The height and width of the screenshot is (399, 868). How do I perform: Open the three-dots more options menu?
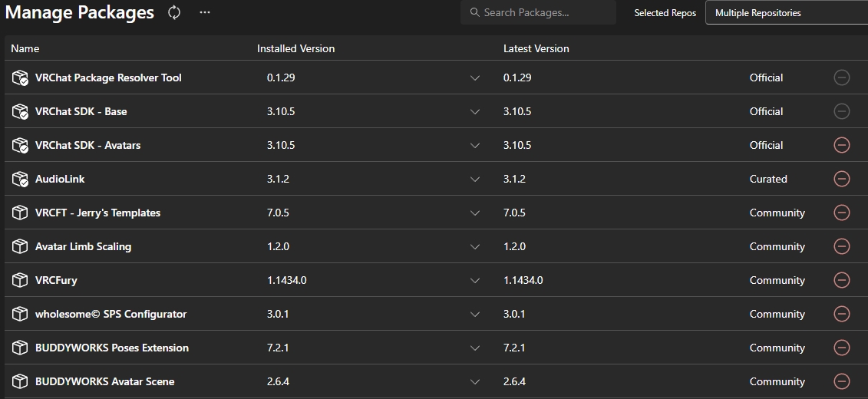(x=205, y=13)
